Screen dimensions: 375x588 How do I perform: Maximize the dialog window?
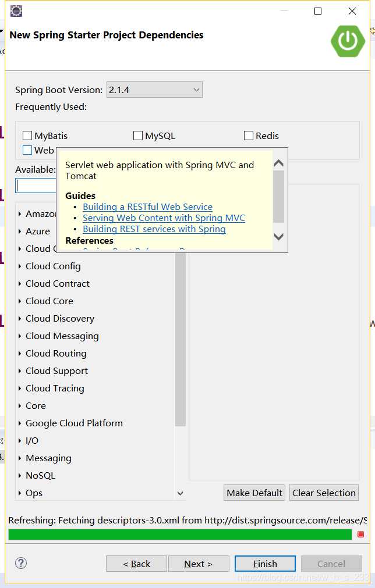coord(317,11)
